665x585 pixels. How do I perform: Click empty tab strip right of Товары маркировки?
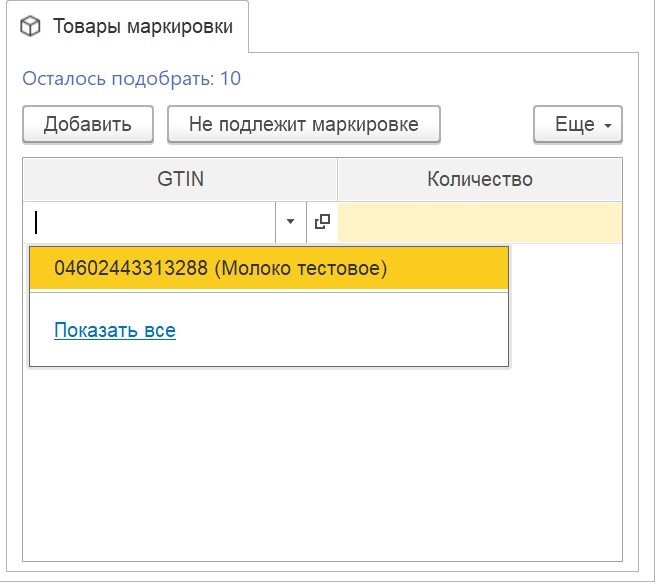(441, 26)
